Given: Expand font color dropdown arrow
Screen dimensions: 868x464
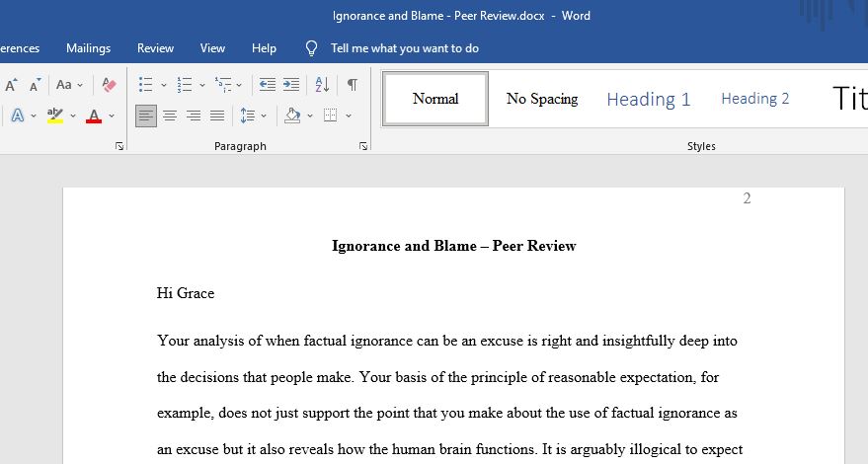Looking at the screenshot, I should (x=112, y=116).
